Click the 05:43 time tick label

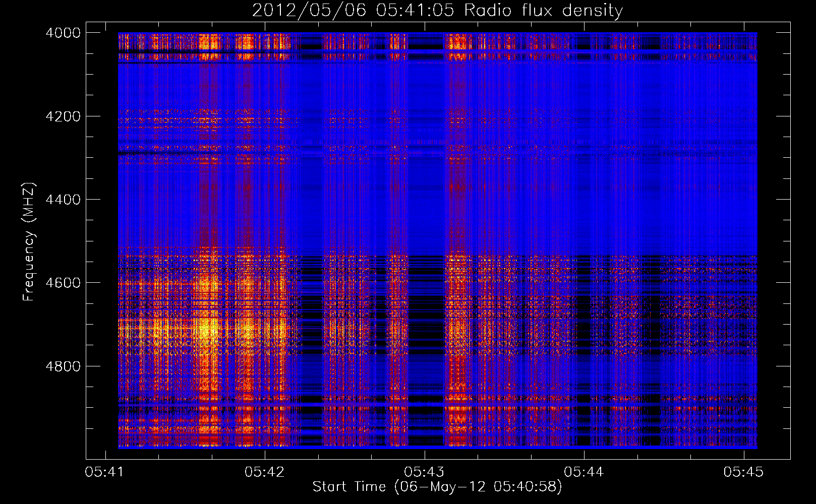point(424,472)
